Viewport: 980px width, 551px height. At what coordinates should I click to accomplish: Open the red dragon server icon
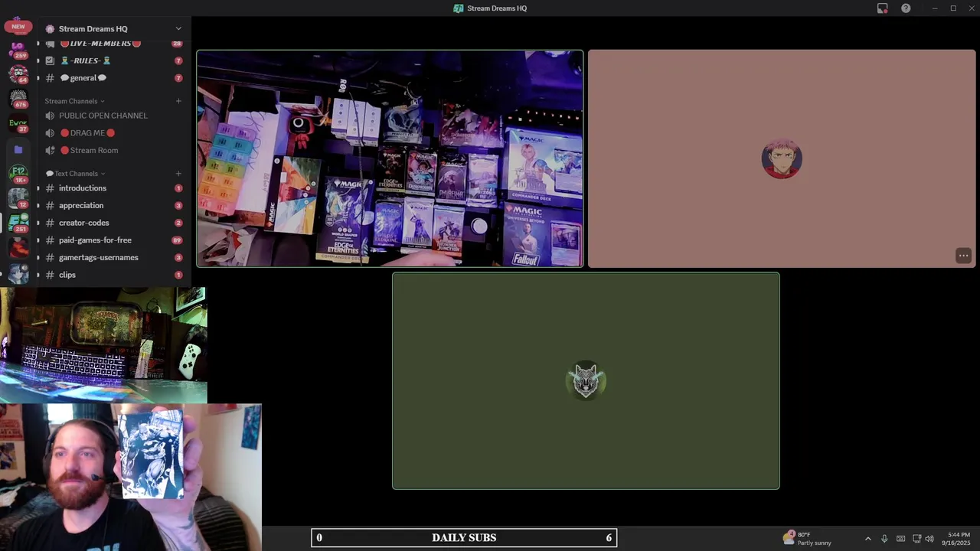click(18, 247)
